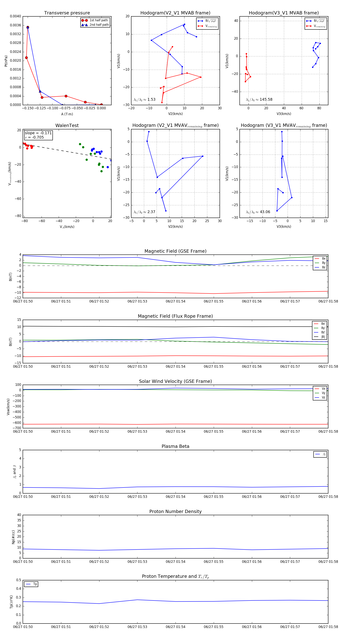This screenshot has width=351, height=644.
Task: Click the 'Proton Number Density' plot title
Action: (175, 511)
